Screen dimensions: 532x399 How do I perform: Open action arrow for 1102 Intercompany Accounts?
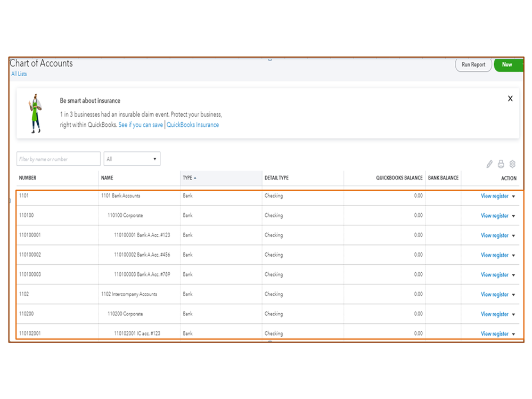[513, 295]
